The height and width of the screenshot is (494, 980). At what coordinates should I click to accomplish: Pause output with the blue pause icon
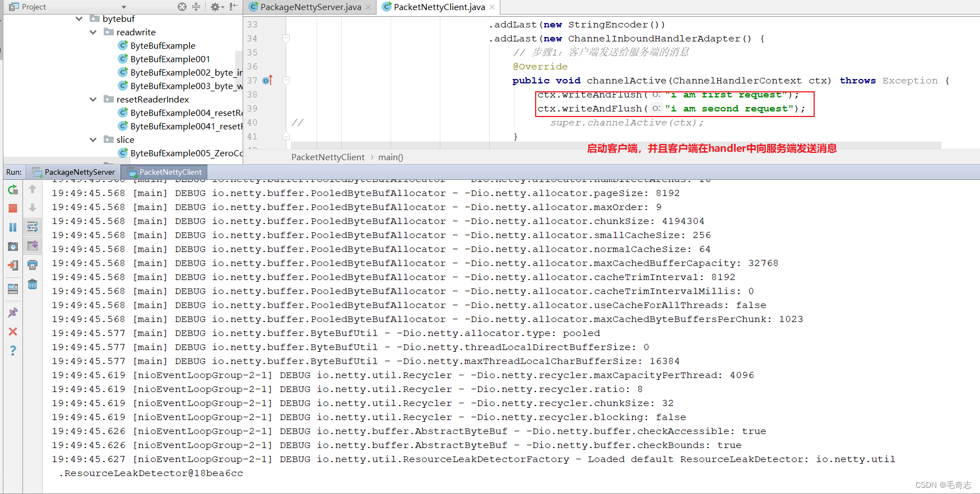pos(13,227)
